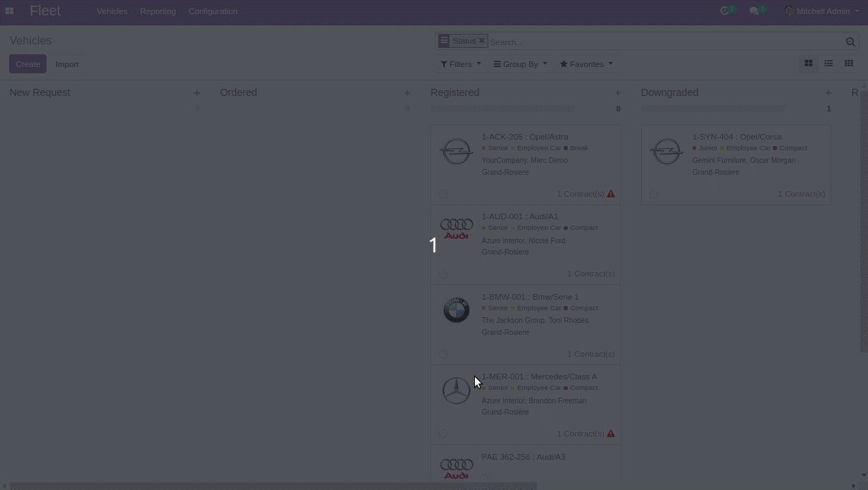Click the Downgraded column title

click(x=669, y=92)
